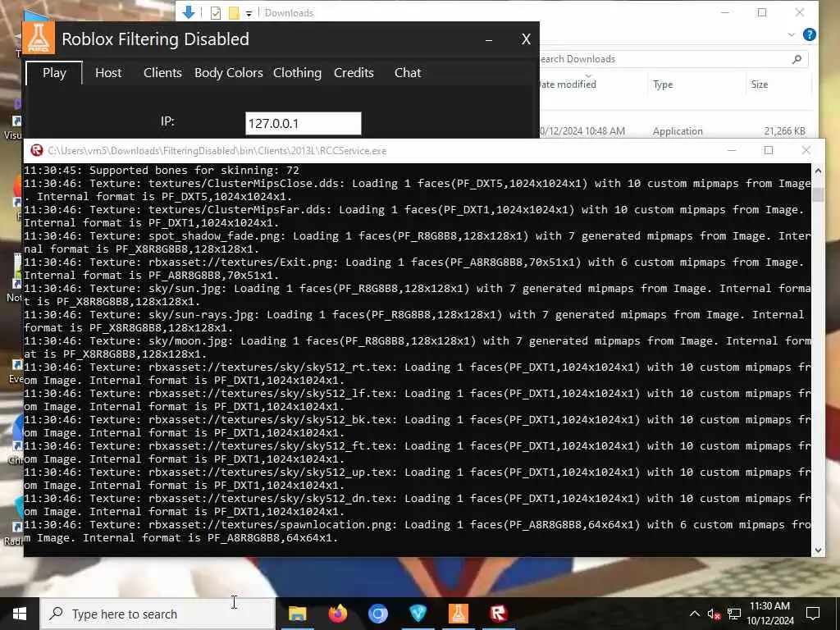Viewport: 840px width, 630px height.
Task: Open the Customize Quick Access Toolbar dropdown
Action: pos(249,13)
